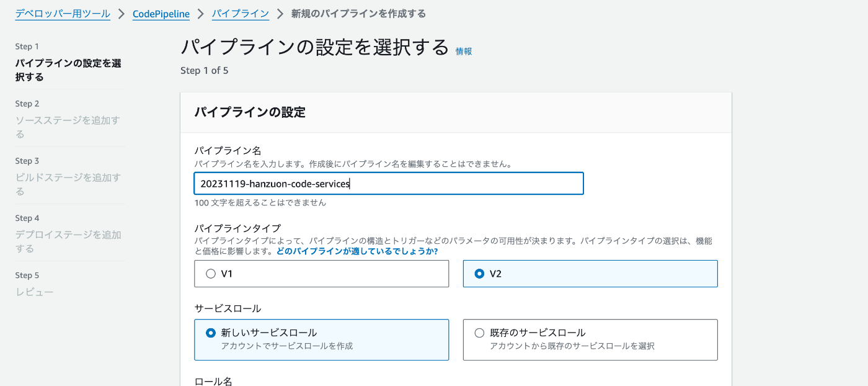Click the 新規のパイプラインを作成する breadcrumb text

[358, 14]
